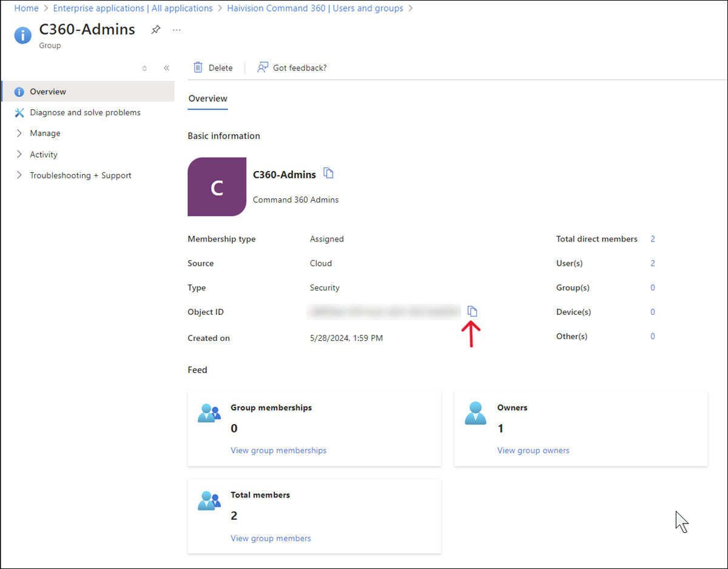This screenshot has width=728, height=569.
Task: Select Overview in the sidebar menu
Action: [48, 92]
